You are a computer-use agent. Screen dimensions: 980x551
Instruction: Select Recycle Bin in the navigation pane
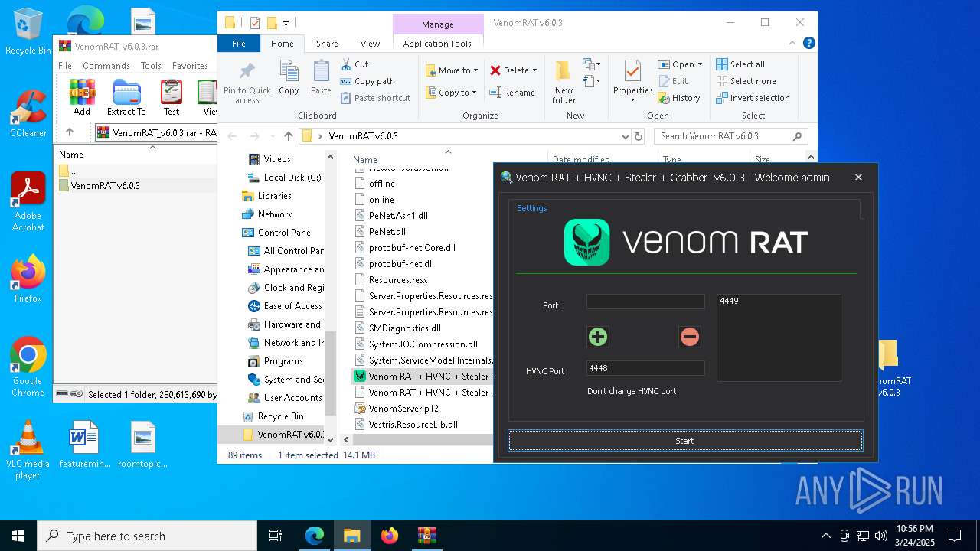(273, 416)
